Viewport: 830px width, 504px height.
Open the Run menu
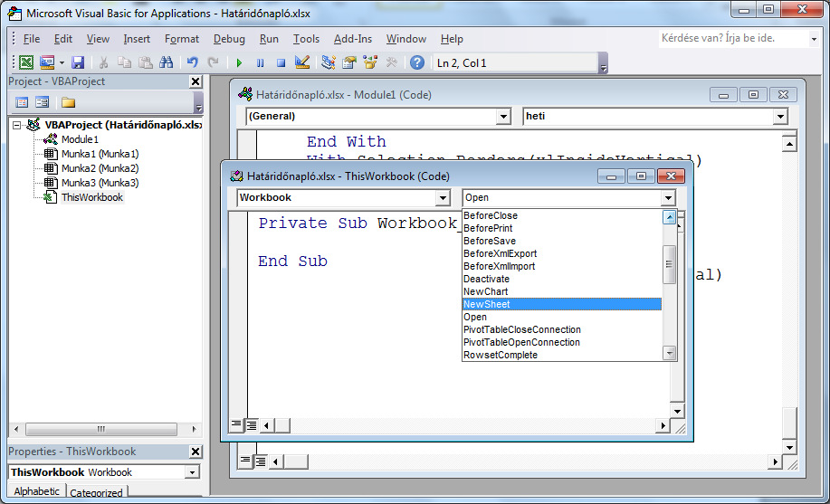click(x=269, y=39)
